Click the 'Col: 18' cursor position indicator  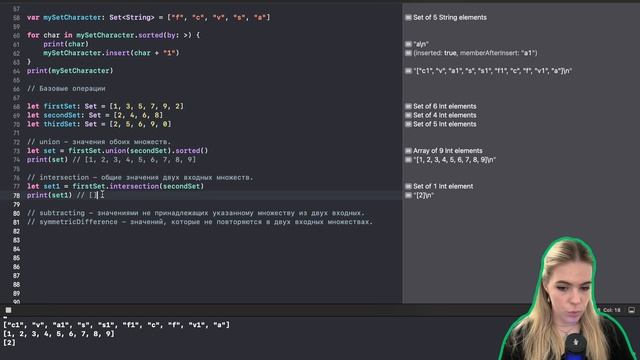click(x=611, y=310)
